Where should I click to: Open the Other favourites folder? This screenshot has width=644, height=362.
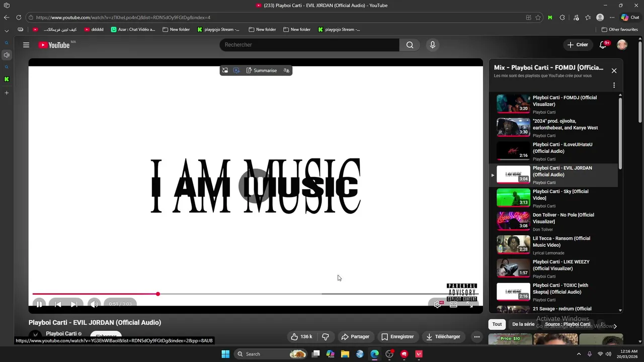coord(620,29)
